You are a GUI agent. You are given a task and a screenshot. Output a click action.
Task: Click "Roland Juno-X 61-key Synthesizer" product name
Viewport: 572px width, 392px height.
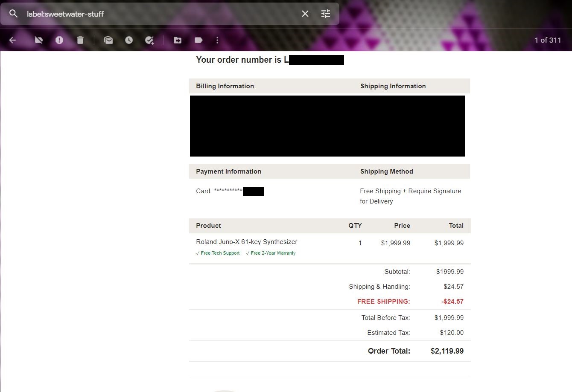pyautogui.click(x=247, y=242)
